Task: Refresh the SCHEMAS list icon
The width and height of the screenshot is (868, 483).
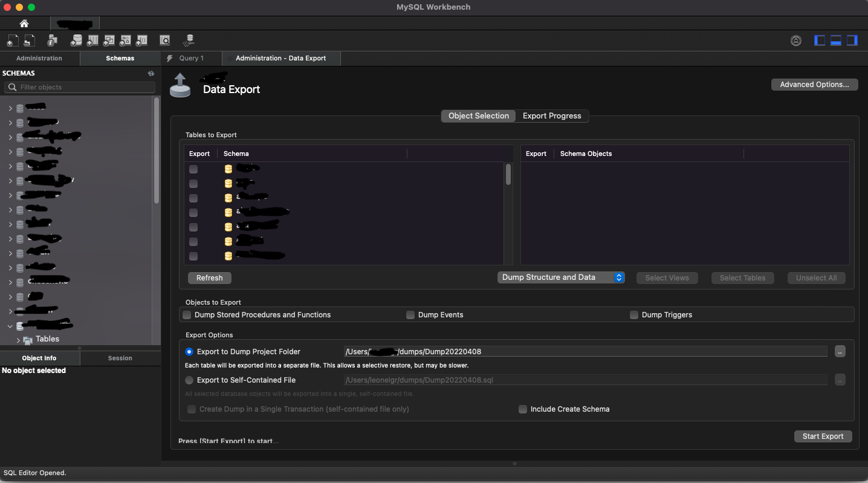Action: click(151, 73)
